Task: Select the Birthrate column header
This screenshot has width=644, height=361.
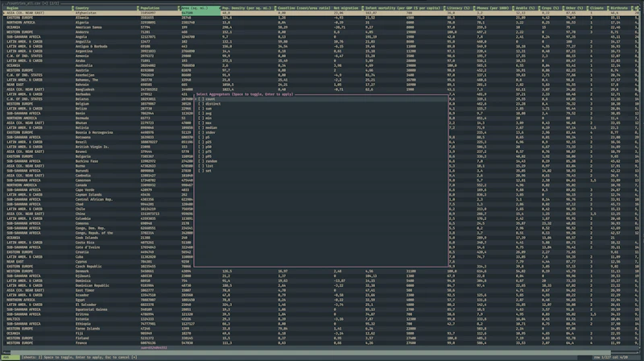Action: [619, 8]
